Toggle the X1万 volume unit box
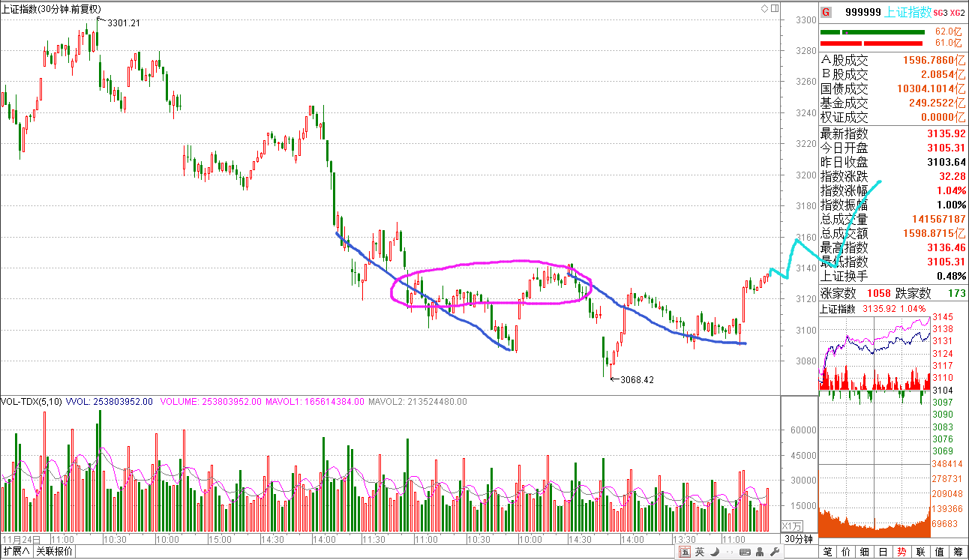This screenshot has height=560, width=969. click(x=792, y=526)
